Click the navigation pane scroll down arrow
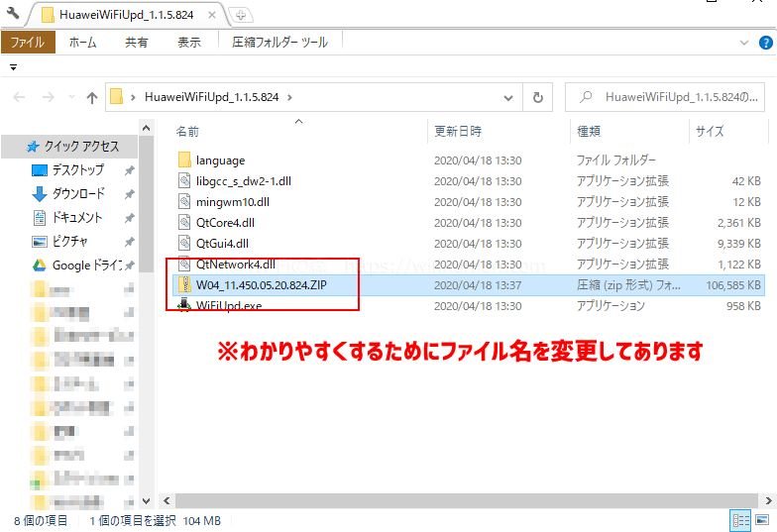Image resolution: width=777 pixels, height=532 pixels. pos(147,501)
